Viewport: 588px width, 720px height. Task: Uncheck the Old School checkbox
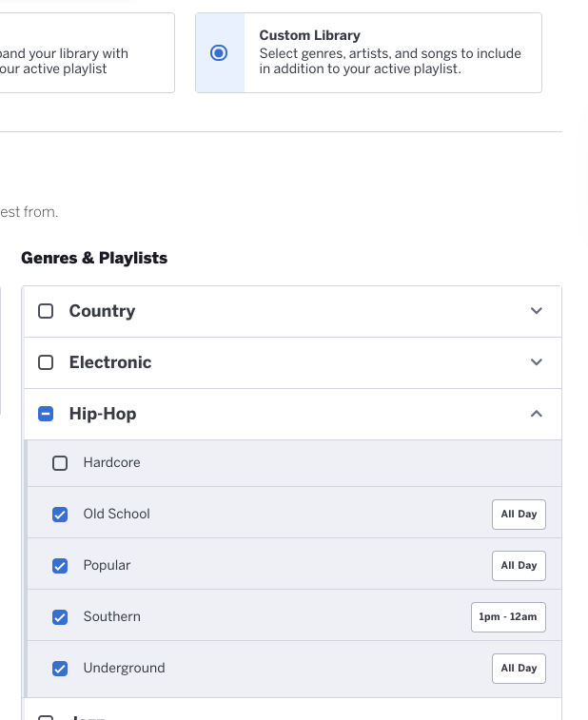point(60,515)
